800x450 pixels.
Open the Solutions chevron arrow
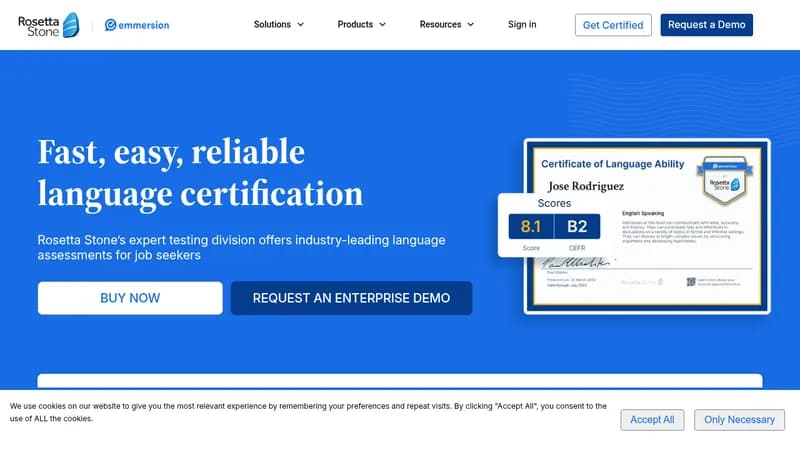(301, 24)
